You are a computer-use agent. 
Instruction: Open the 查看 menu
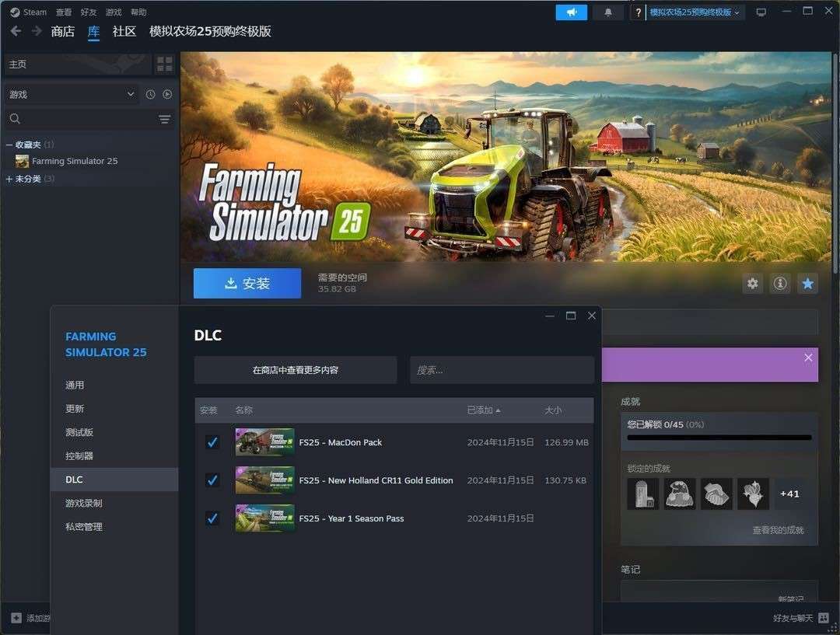click(64, 12)
